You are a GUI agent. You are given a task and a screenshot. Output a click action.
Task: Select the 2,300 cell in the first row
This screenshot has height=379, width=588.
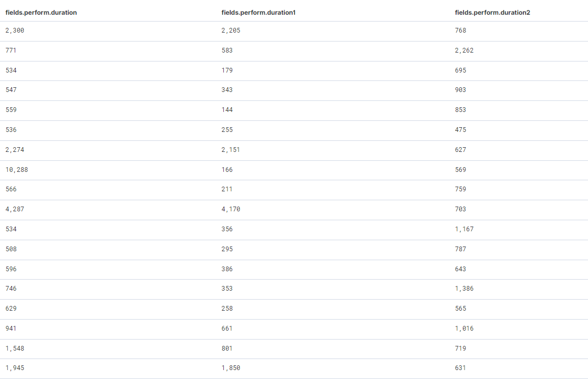(15, 30)
